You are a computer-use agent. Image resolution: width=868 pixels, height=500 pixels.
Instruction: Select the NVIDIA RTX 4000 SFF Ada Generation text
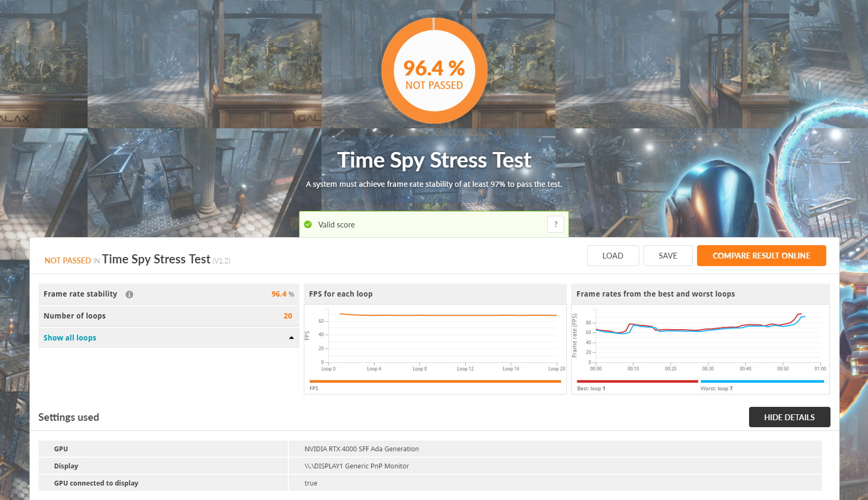362,449
